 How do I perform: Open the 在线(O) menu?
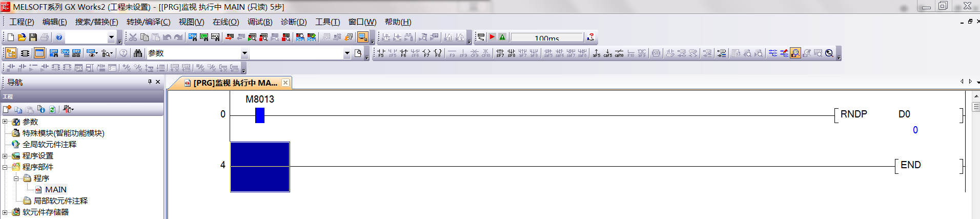tap(226, 22)
